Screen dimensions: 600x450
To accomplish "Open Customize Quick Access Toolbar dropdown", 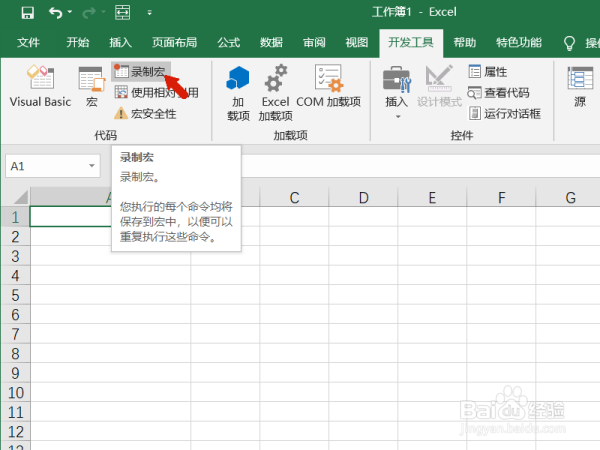I will coord(150,13).
